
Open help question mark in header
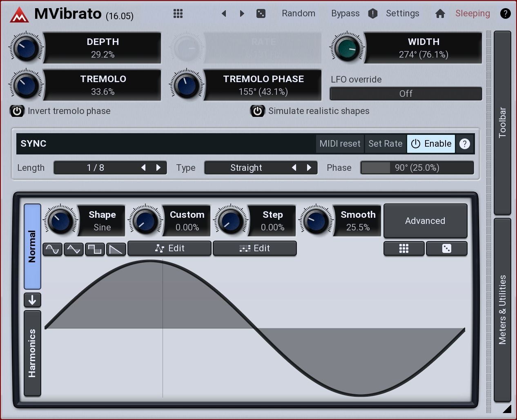[505, 13]
